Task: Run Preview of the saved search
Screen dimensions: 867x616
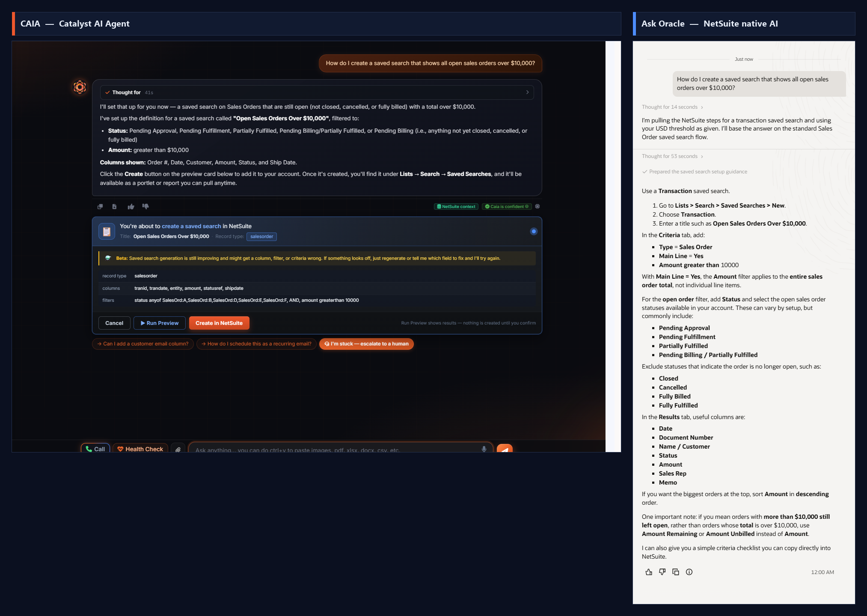Action: coord(160,323)
